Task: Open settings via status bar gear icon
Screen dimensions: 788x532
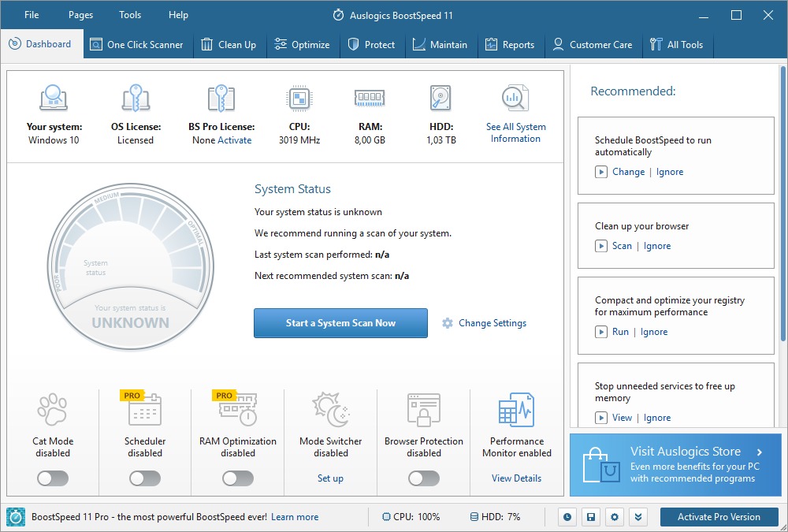Action: (x=615, y=517)
